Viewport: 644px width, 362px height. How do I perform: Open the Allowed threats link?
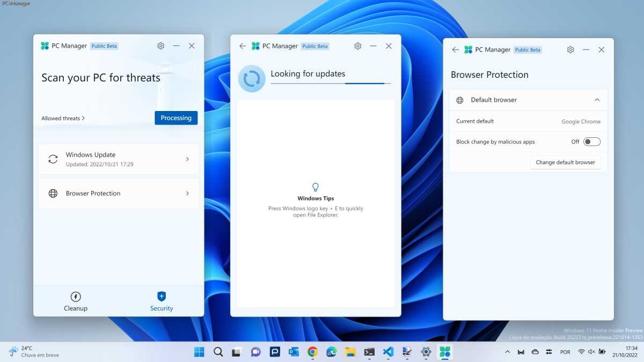[x=63, y=119]
